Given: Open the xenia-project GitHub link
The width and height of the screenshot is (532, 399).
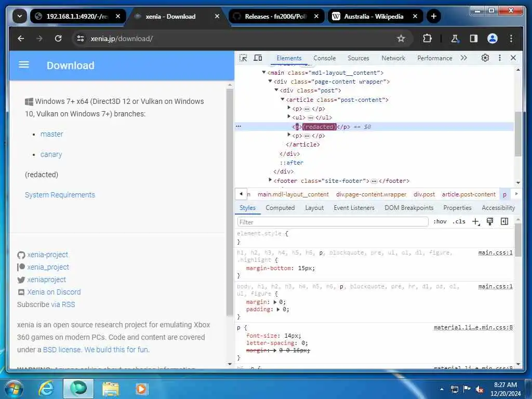Looking at the screenshot, I should [x=47, y=255].
